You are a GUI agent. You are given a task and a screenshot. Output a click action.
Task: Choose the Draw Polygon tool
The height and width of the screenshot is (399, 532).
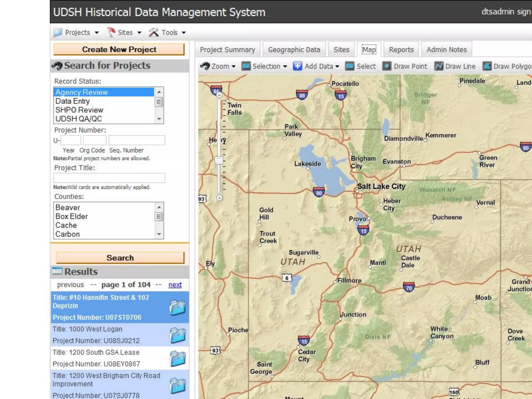tap(507, 66)
